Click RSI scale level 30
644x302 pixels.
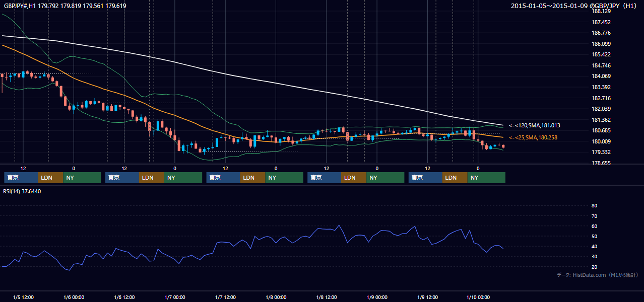(594, 257)
